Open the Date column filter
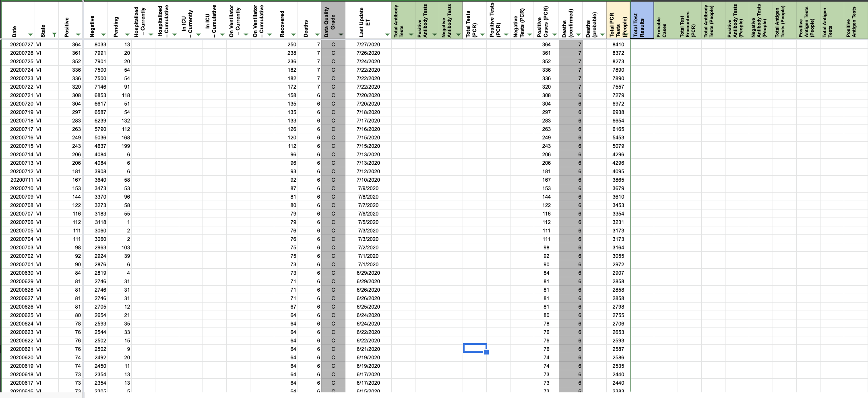Image resolution: width=868 pixels, height=398 pixels. [x=31, y=35]
